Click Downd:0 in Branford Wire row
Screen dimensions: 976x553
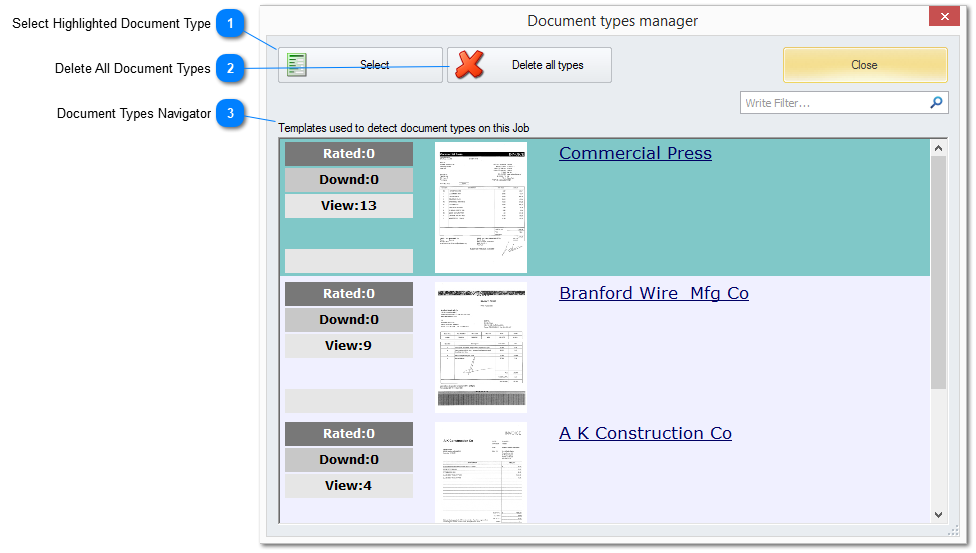tap(349, 320)
